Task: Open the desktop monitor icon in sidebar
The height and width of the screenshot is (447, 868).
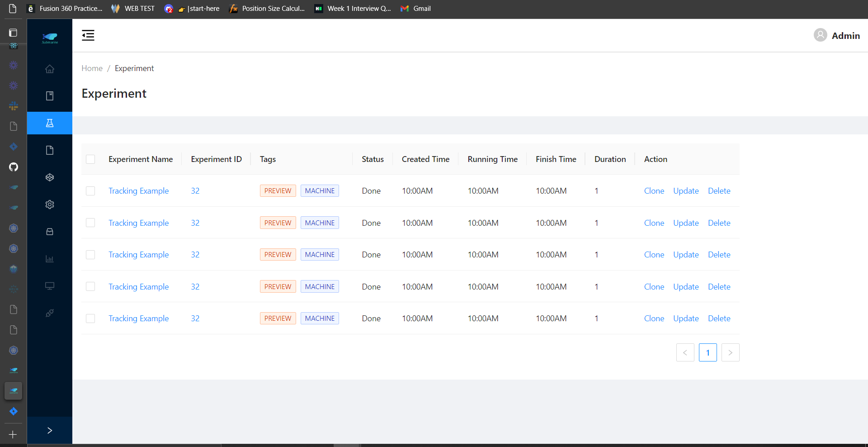Action: [50, 286]
